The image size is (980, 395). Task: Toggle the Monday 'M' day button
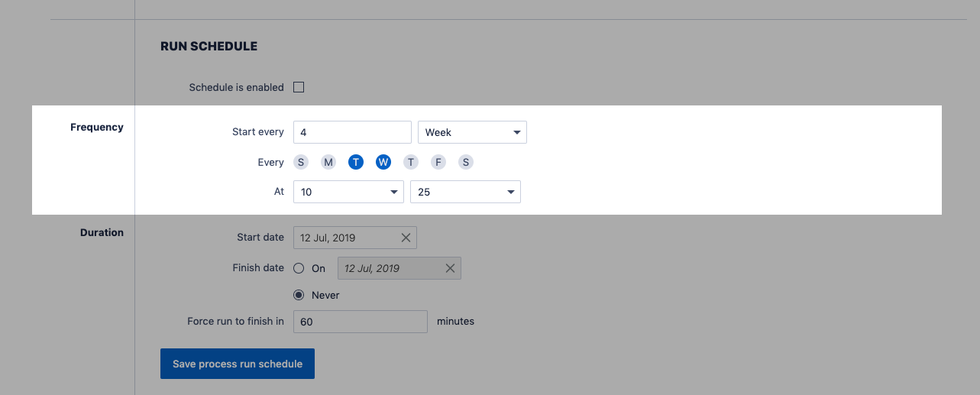(x=328, y=162)
